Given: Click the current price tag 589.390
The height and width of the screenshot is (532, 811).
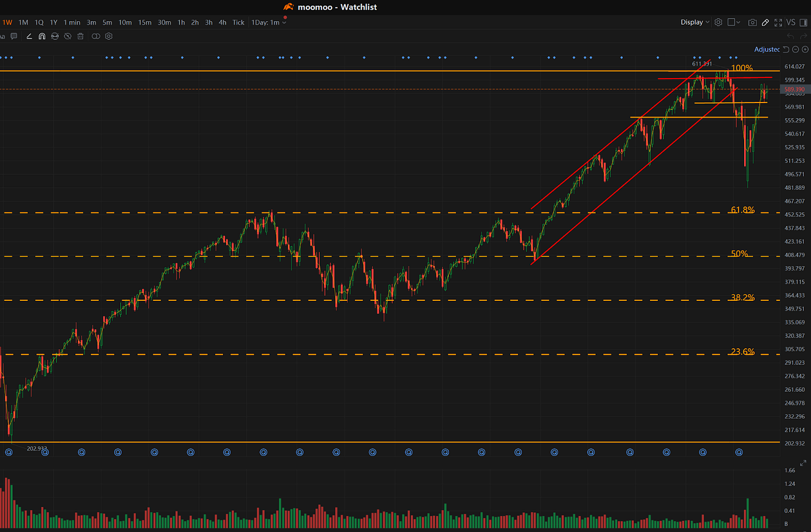Looking at the screenshot, I should [795, 89].
